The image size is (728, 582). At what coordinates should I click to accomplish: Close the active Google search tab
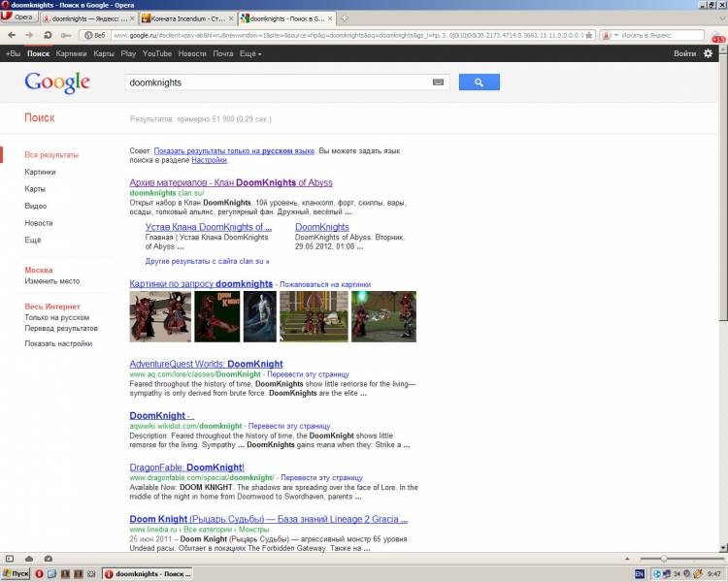click(x=330, y=18)
